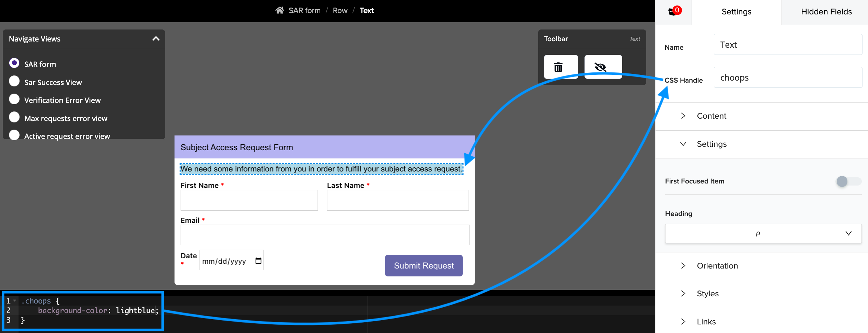Choose Max requests error view radio option
The height and width of the screenshot is (333, 868).
pos(14,118)
